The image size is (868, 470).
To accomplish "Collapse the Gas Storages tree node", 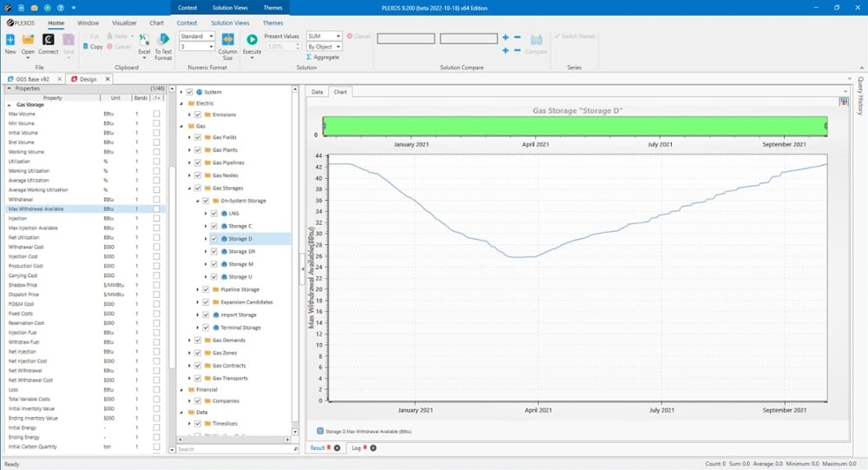I will click(189, 188).
